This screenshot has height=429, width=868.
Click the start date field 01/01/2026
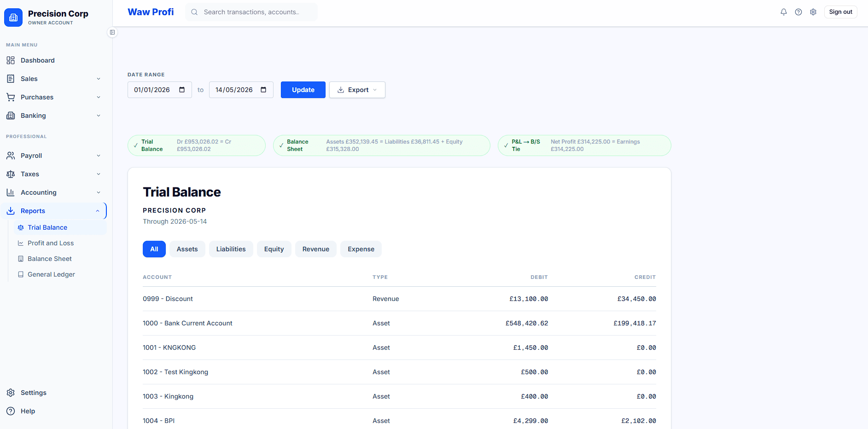coord(159,90)
